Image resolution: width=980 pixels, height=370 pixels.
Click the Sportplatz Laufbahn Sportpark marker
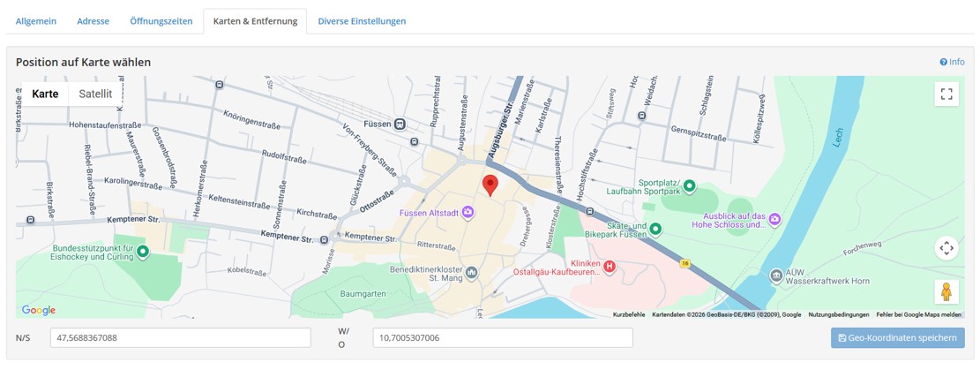(690, 186)
